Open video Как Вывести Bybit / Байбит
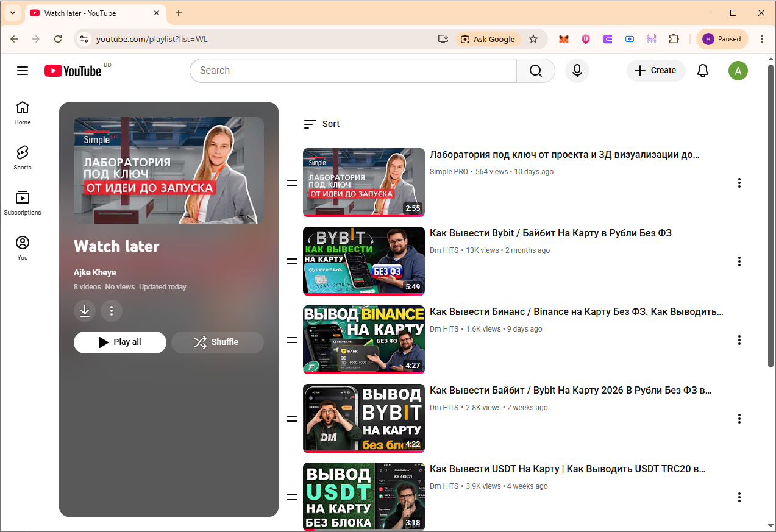Viewport: 776px width, 532px height. (x=550, y=233)
